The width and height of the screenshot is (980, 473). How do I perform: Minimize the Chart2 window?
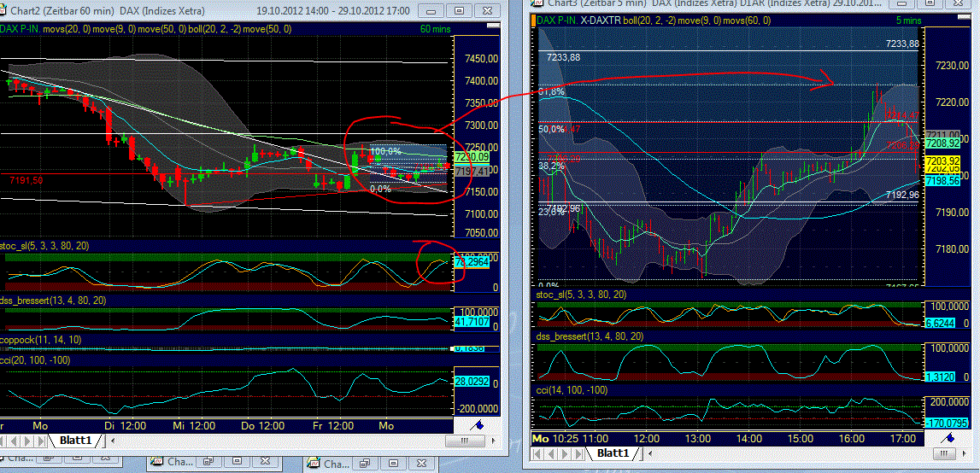tap(430, 11)
